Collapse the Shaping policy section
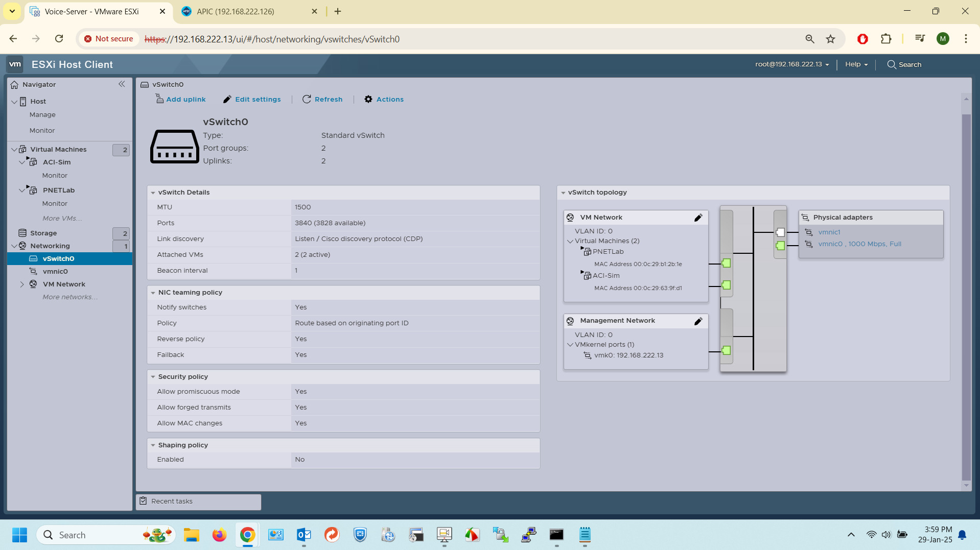The height and width of the screenshot is (550, 980). (153, 445)
